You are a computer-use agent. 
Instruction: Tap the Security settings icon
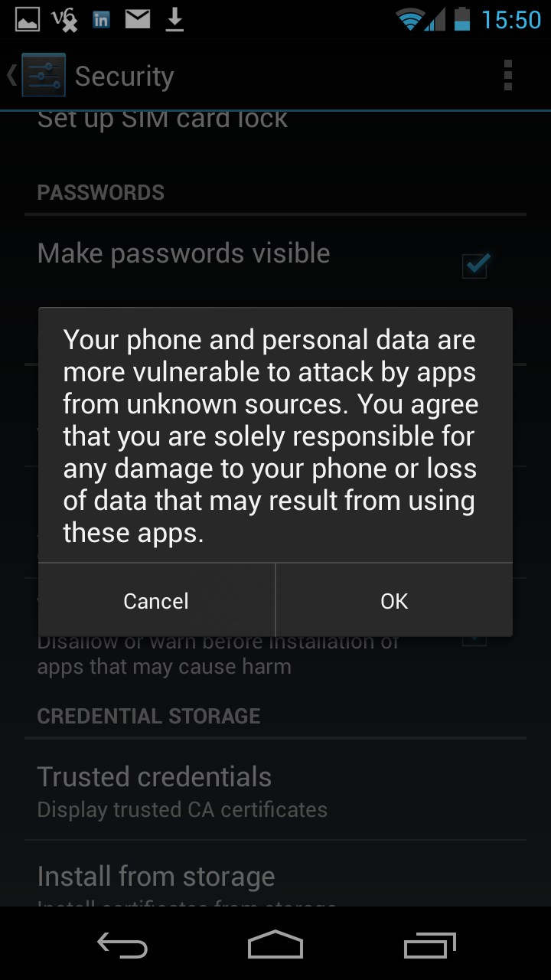[x=44, y=75]
